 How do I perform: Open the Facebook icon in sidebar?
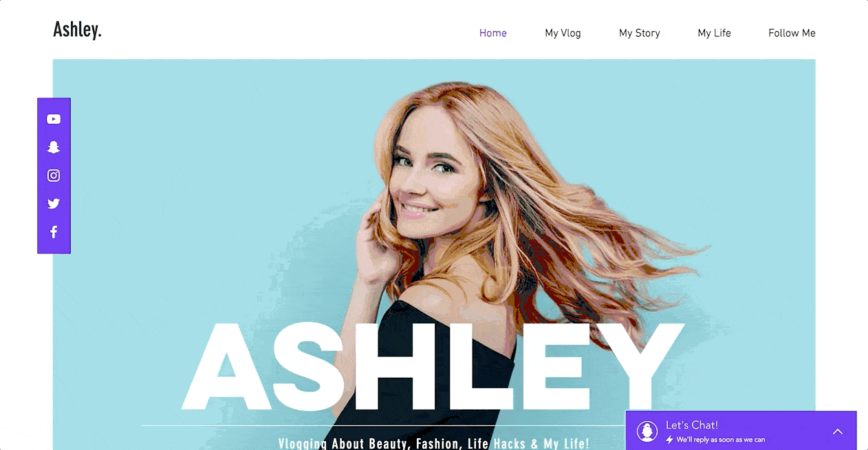[54, 232]
